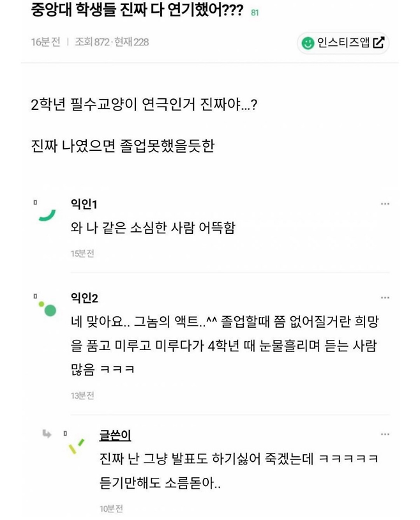The height and width of the screenshot is (520, 420).
Task: Open the options menu on 글쓴이's comment
Action: (x=386, y=434)
